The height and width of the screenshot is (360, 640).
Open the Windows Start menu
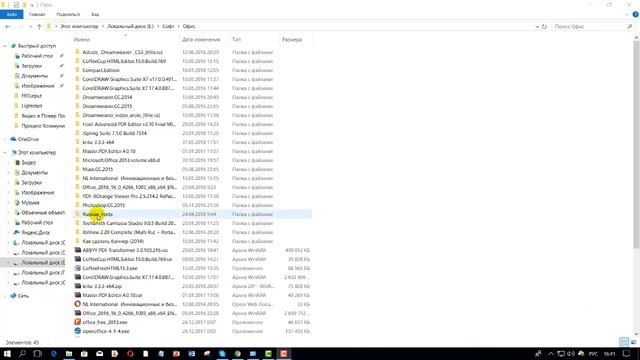click(x=7, y=353)
